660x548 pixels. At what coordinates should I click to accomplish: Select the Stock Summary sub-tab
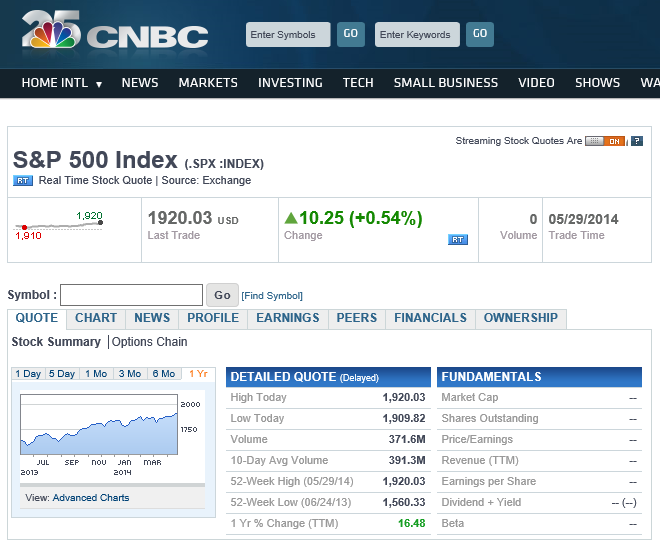tap(56, 342)
